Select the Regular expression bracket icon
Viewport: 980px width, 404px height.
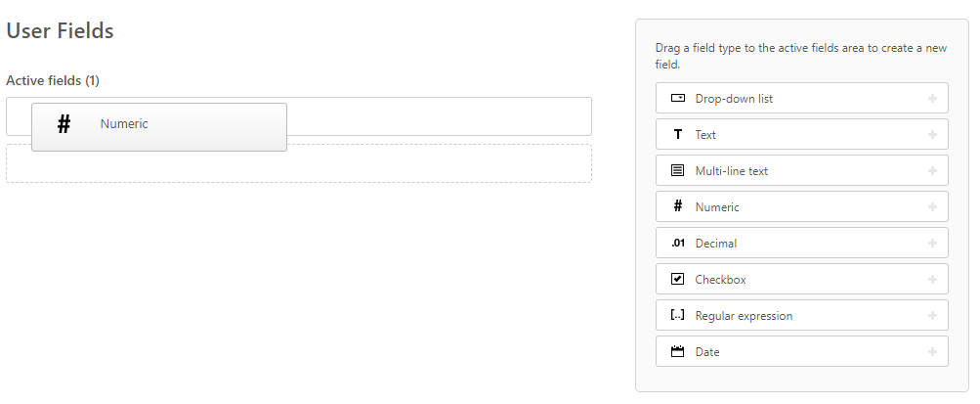pos(678,316)
